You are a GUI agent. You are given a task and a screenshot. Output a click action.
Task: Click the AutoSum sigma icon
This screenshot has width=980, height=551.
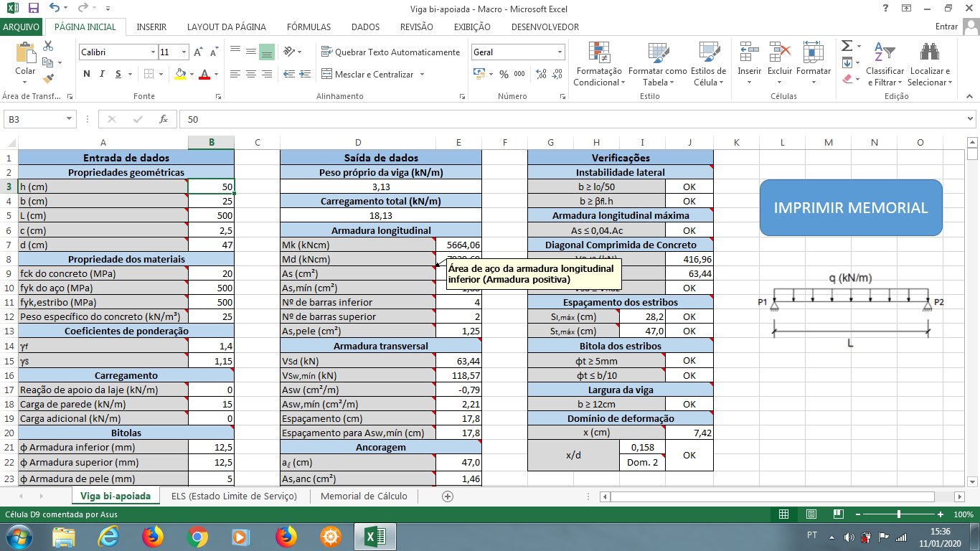tap(847, 45)
